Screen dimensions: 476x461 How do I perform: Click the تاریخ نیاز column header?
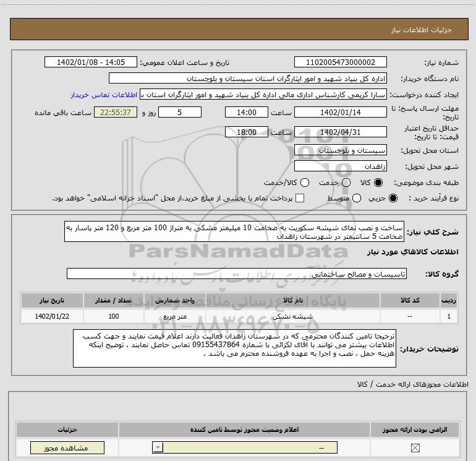pos(51,300)
